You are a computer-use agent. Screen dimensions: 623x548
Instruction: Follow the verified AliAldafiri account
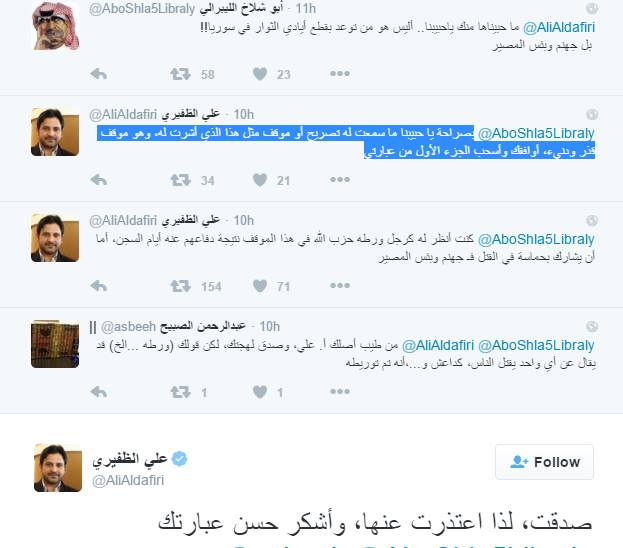coord(544,462)
